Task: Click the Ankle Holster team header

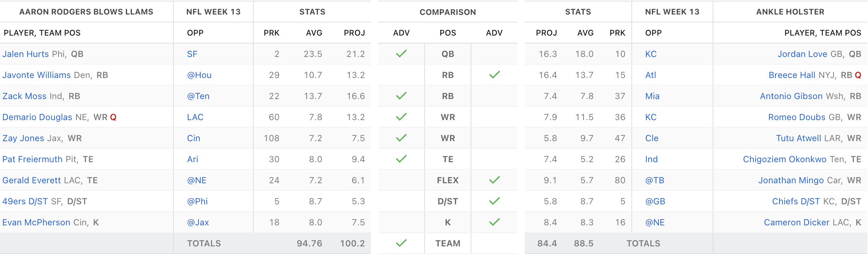Action: (x=790, y=12)
